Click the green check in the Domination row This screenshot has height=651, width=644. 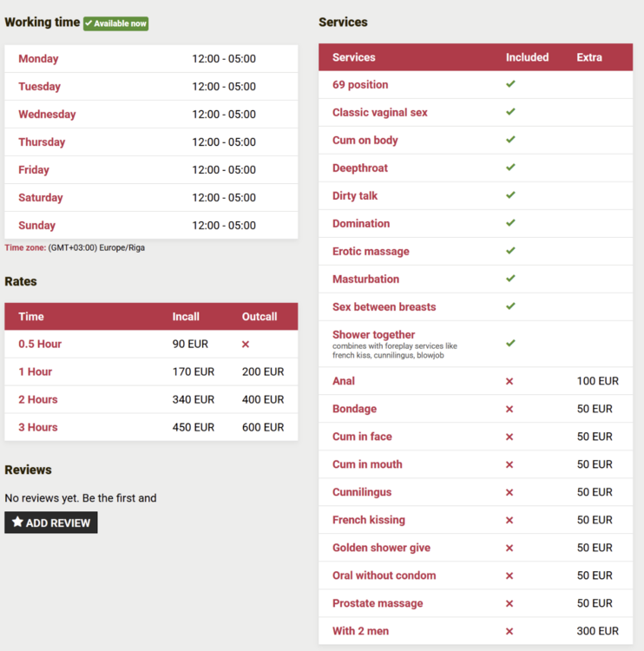click(510, 223)
